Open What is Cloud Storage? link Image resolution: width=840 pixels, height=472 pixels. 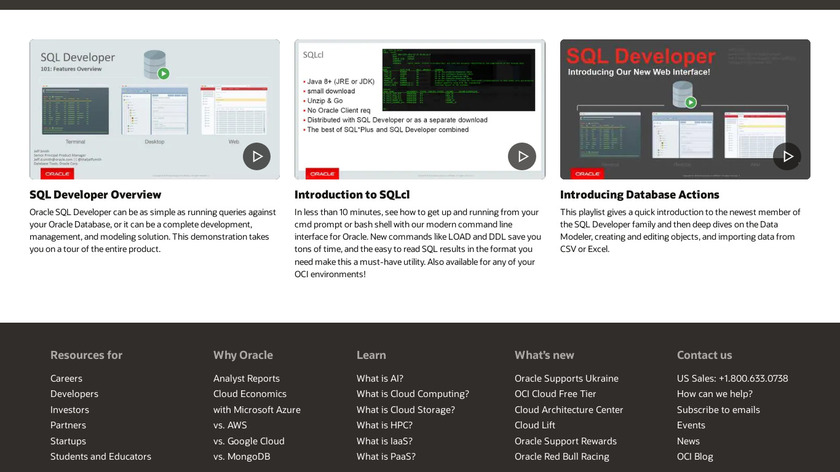(x=406, y=410)
